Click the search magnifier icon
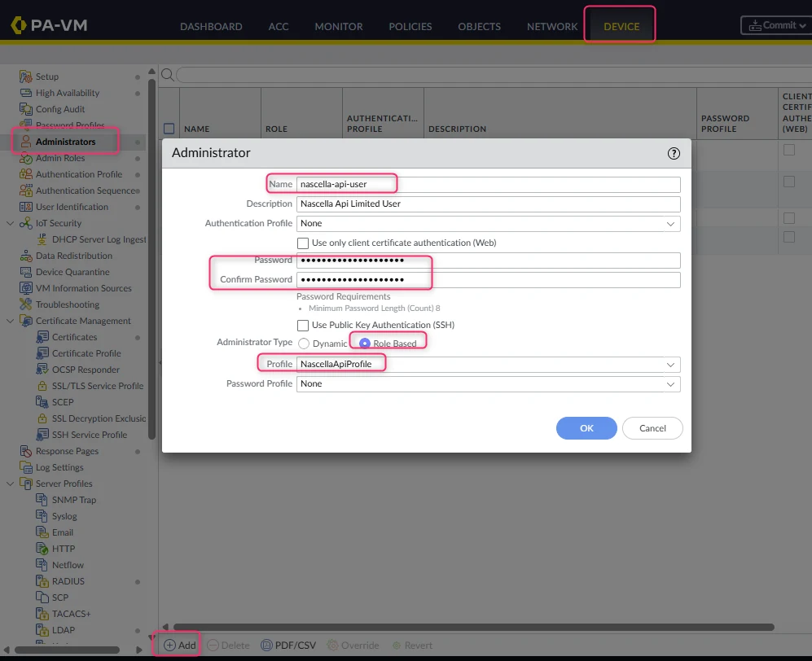 click(167, 75)
